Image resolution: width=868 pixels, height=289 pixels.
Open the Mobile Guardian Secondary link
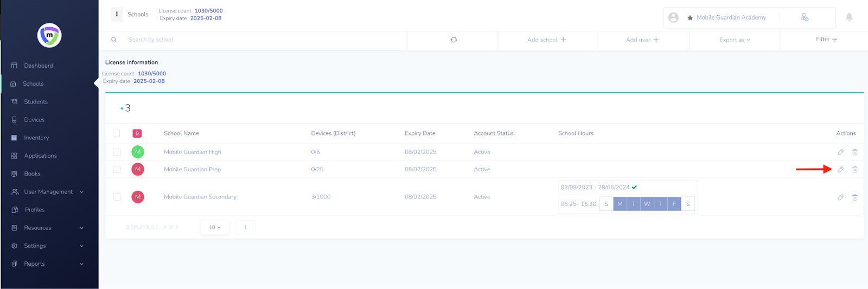tap(200, 197)
